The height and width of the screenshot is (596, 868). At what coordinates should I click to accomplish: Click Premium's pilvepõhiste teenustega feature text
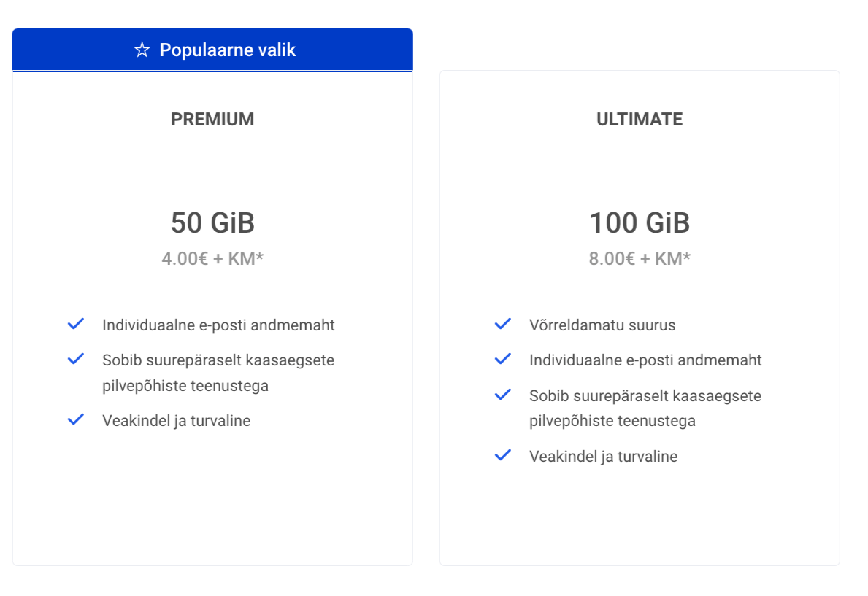185,386
